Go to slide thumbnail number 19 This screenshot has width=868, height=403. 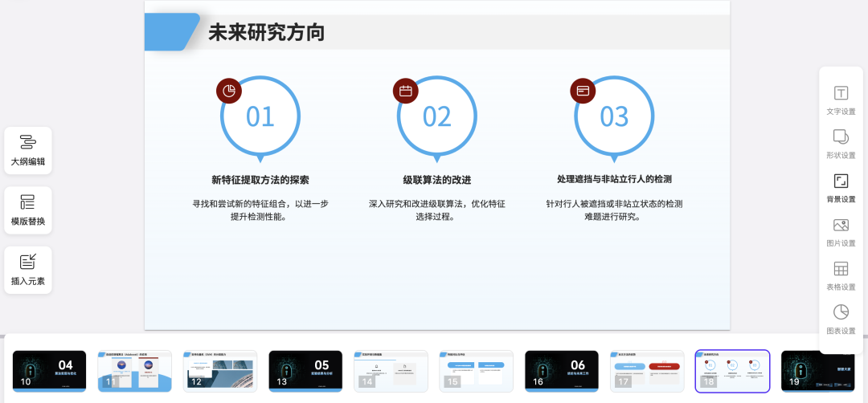coord(818,371)
